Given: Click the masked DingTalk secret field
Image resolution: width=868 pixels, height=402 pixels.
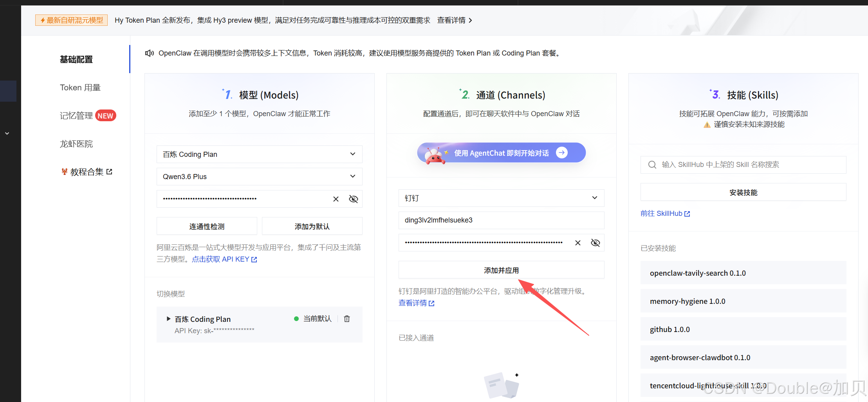Looking at the screenshot, I should coord(501,242).
